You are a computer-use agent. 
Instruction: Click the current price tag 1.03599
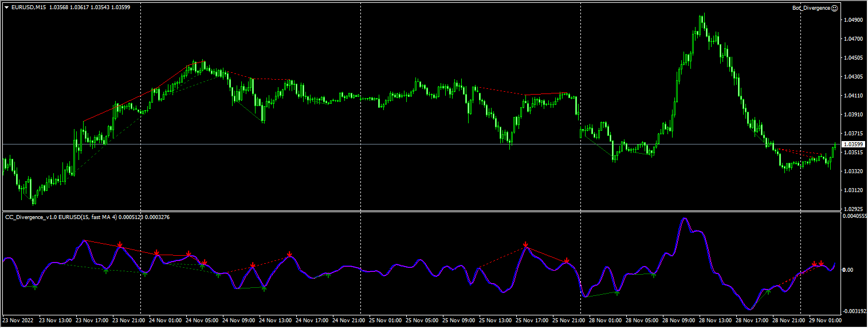point(853,144)
